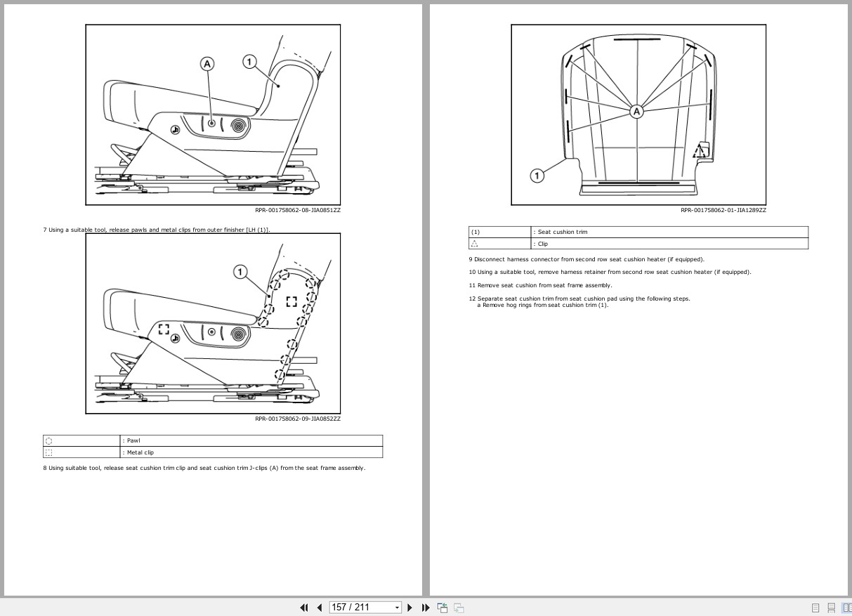Click the seat side view diagram with callout A
Image resolution: width=852 pixels, height=616 pixels.
tap(213, 115)
